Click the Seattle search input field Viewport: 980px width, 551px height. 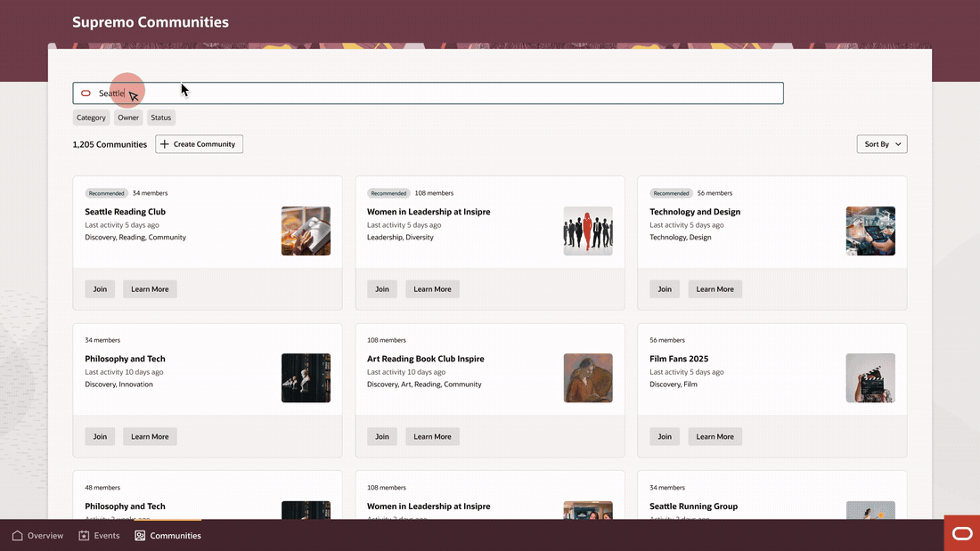428,93
